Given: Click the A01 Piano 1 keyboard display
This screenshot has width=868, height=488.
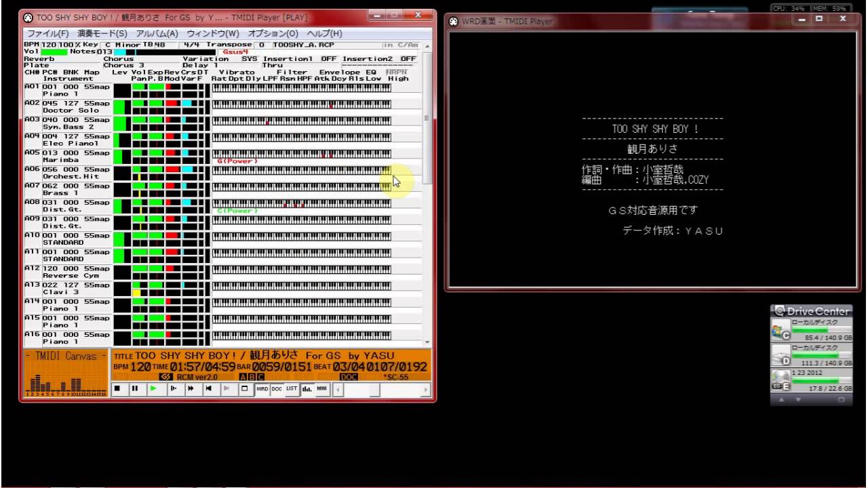Looking at the screenshot, I should click(302, 87).
